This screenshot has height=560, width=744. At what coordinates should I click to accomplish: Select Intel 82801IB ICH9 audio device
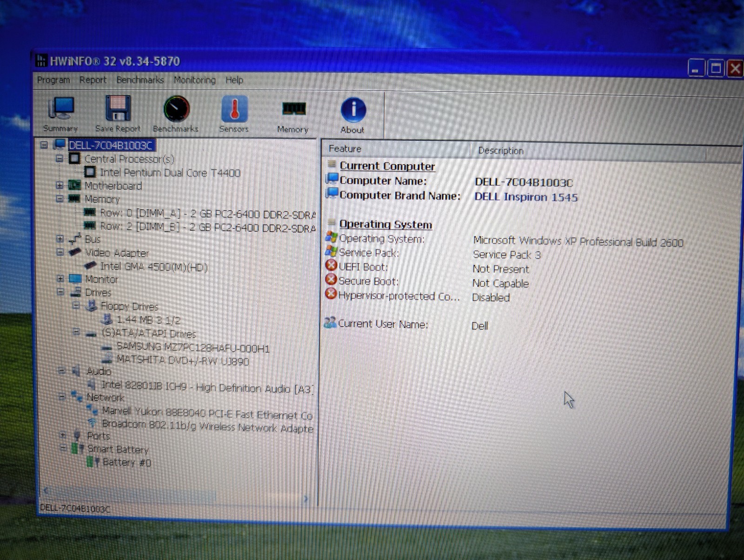click(x=207, y=387)
